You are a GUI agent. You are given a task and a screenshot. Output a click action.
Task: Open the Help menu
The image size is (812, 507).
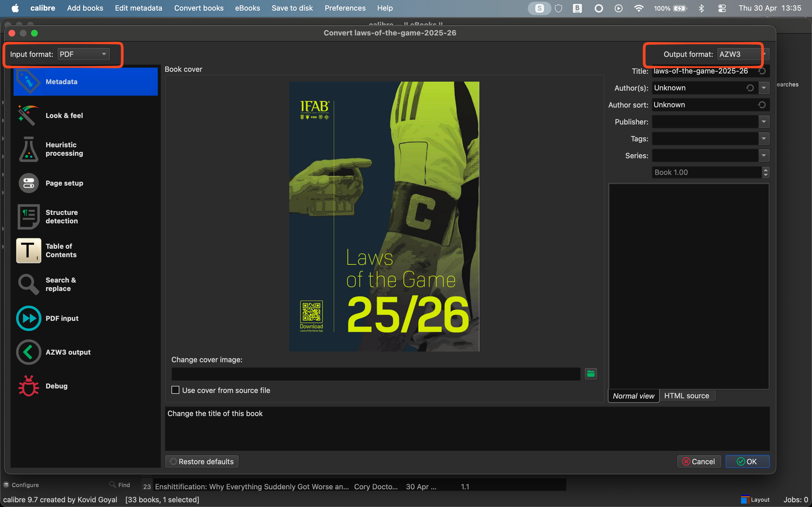coord(385,8)
